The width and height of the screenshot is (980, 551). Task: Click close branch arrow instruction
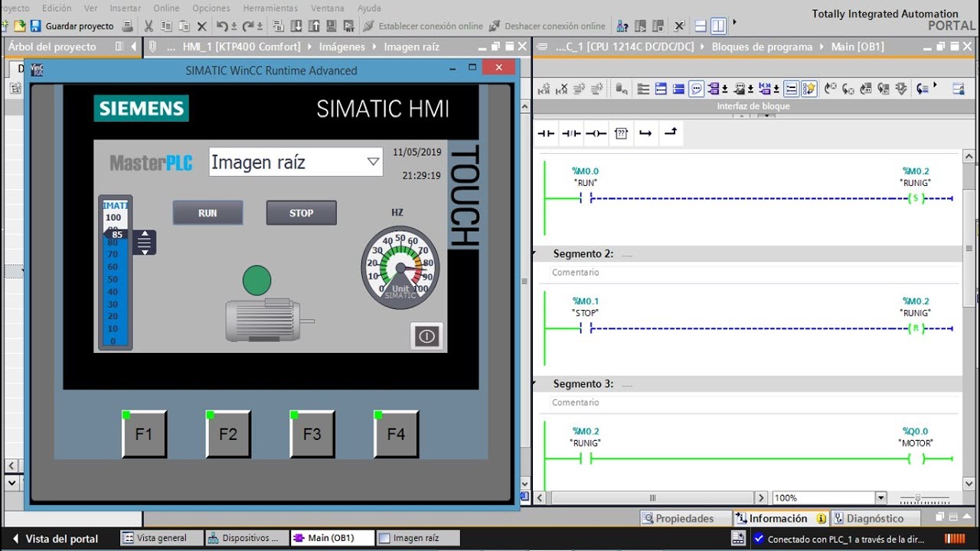click(671, 132)
